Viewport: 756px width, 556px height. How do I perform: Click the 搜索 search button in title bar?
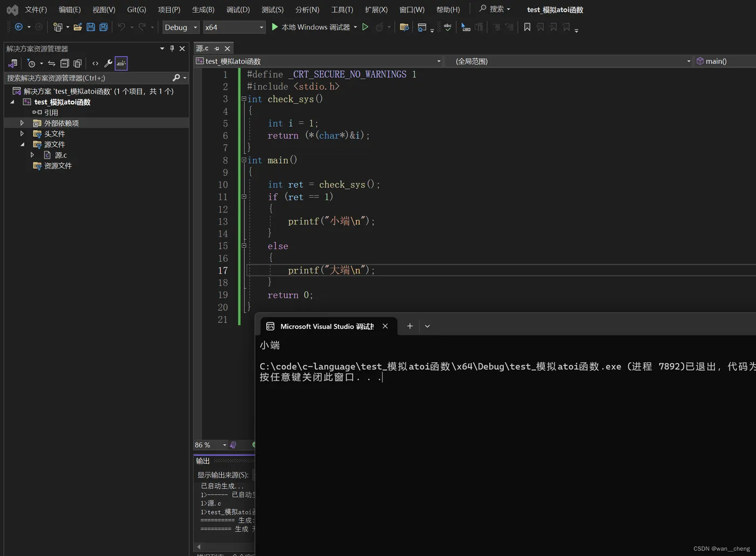click(x=495, y=9)
